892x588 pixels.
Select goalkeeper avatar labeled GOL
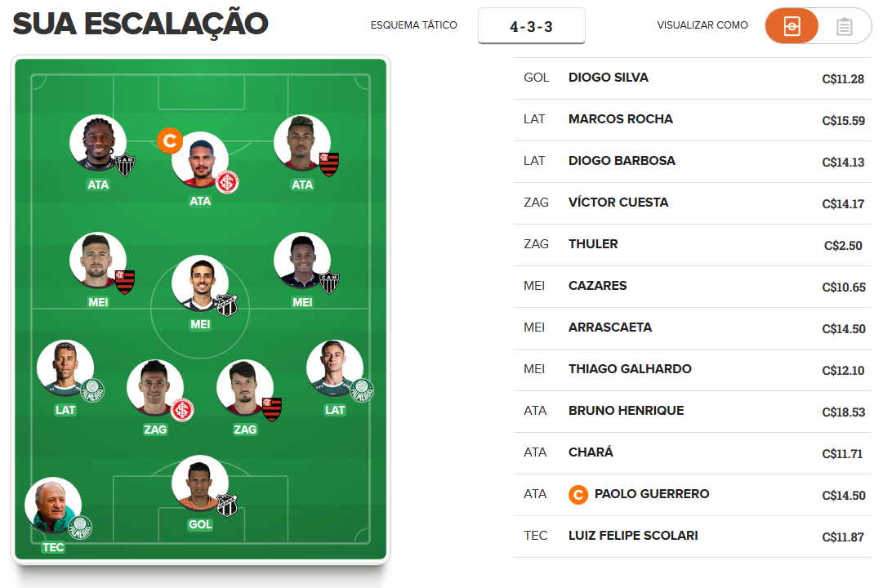coord(199,483)
